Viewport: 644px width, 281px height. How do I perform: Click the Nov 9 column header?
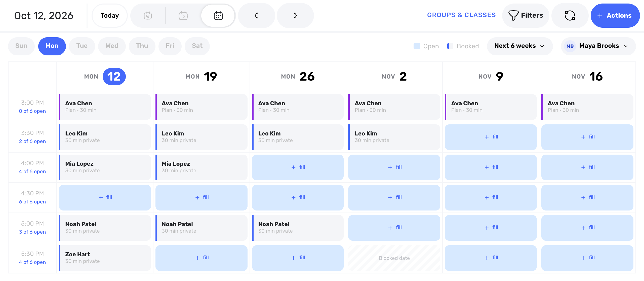[x=491, y=77]
